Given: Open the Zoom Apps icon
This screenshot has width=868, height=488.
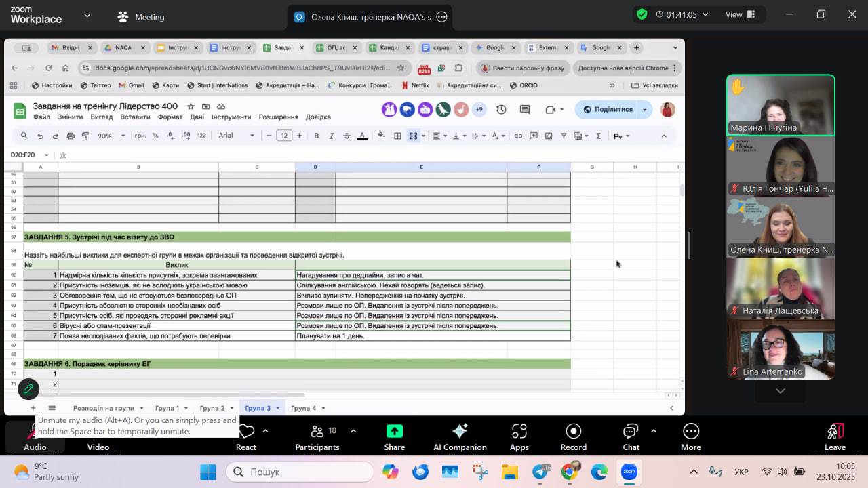Looking at the screenshot, I should click(519, 432).
